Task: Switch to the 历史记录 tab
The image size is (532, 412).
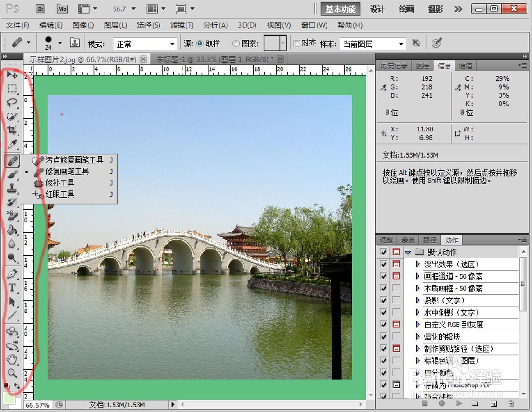Action: [x=394, y=66]
